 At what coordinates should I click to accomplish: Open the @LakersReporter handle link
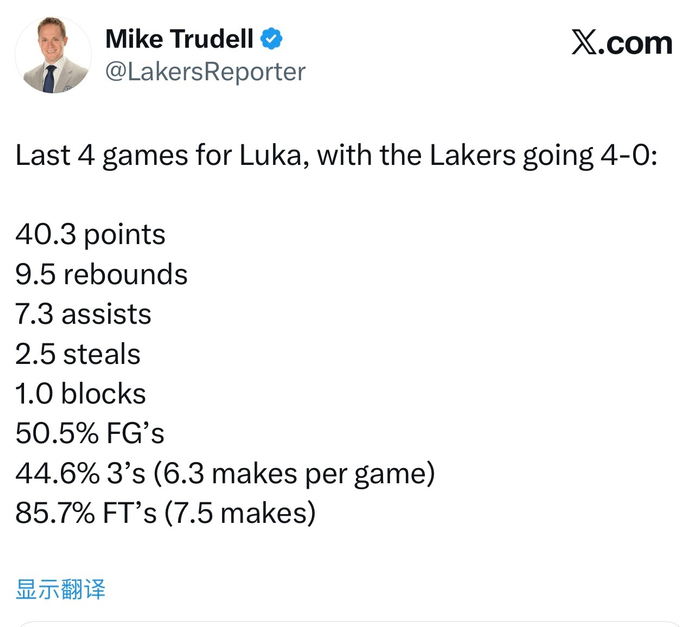[205, 73]
